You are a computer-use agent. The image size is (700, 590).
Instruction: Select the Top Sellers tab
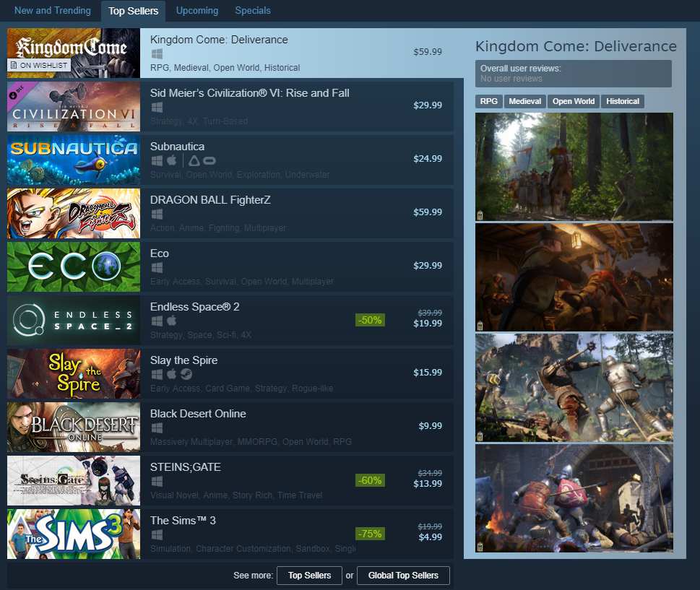coord(133,11)
